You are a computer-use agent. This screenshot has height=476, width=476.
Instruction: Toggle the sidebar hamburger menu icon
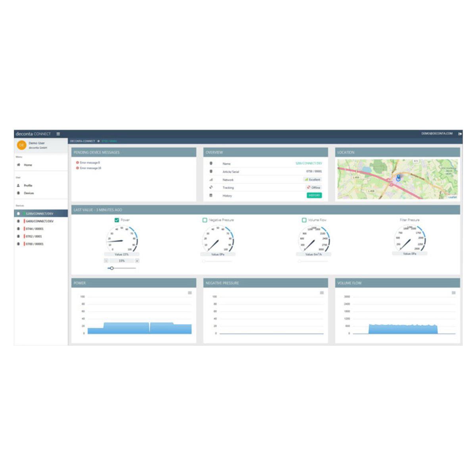tap(58, 134)
